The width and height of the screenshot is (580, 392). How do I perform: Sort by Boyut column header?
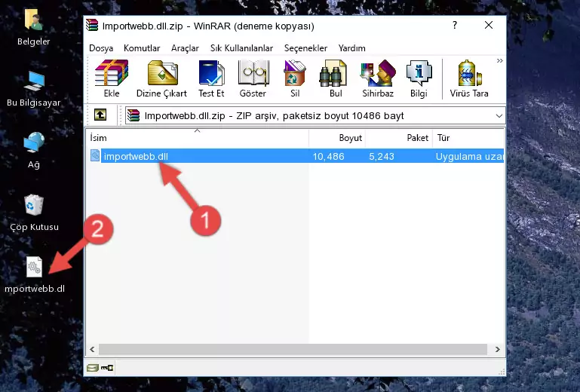pyautogui.click(x=337, y=138)
